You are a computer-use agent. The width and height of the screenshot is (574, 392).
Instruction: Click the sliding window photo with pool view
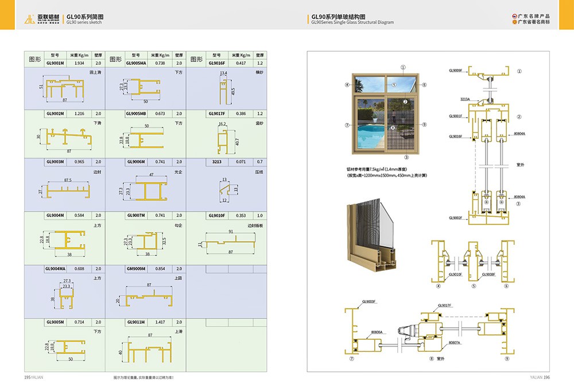(x=385, y=114)
